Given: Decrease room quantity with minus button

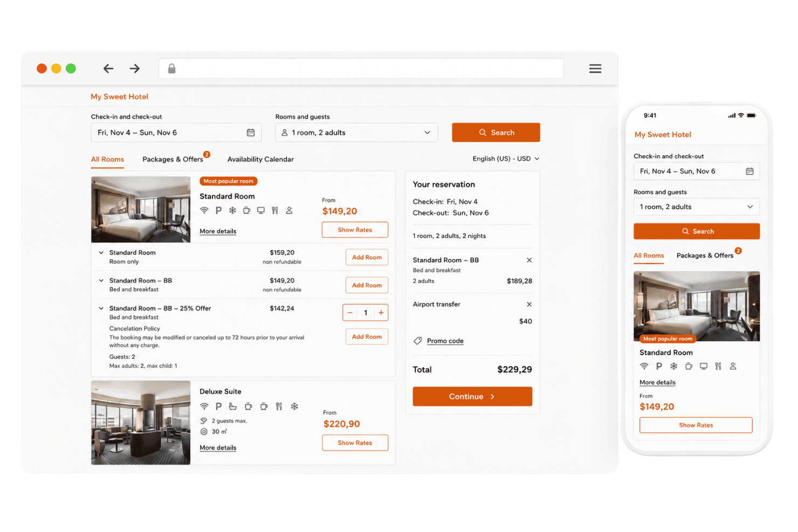Looking at the screenshot, I should pyautogui.click(x=350, y=313).
